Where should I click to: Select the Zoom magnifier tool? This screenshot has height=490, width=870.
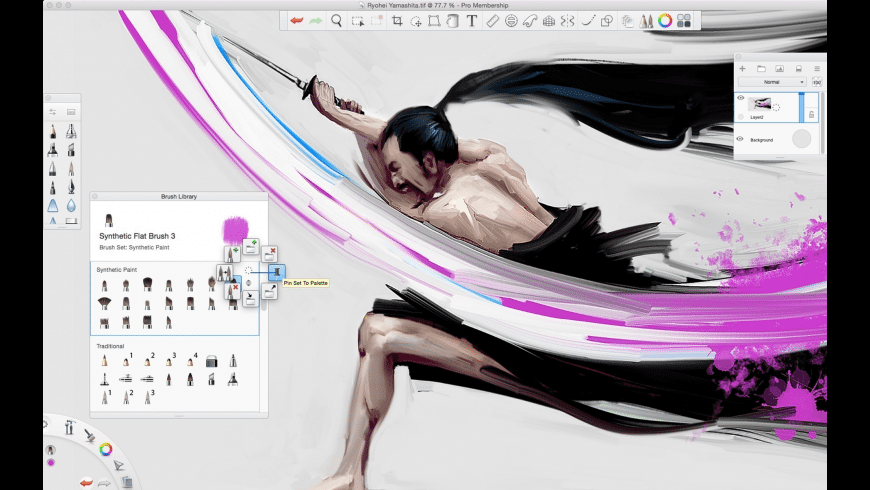(x=337, y=20)
